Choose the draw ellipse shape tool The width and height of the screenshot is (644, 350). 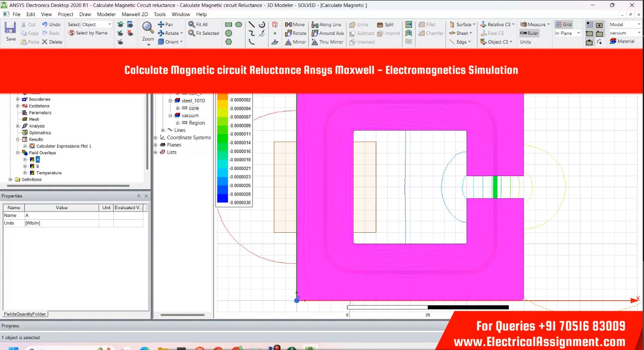tap(239, 24)
